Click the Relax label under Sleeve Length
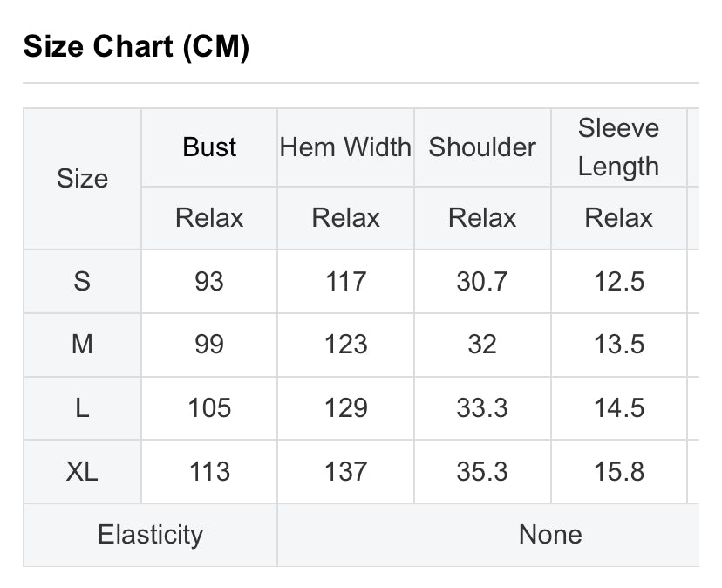 click(x=619, y=218)
